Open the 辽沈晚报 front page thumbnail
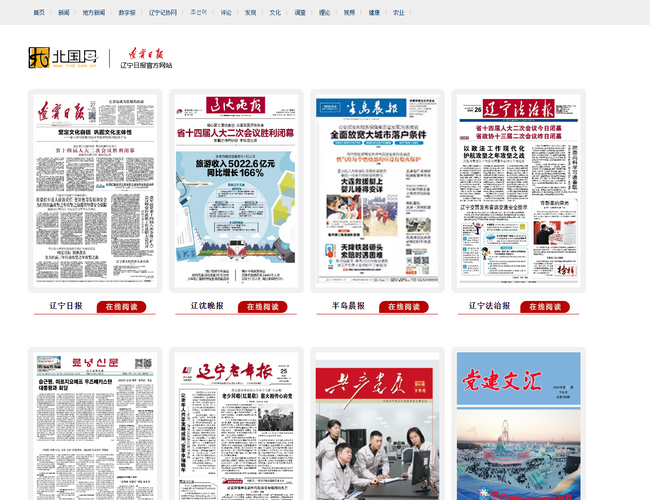 tap(236, 191)
